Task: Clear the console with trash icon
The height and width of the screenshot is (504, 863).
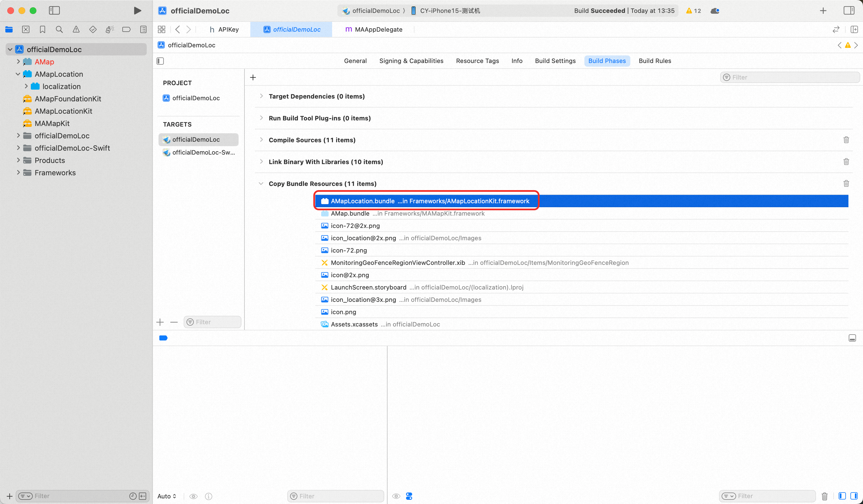Action: click(825, 496)
